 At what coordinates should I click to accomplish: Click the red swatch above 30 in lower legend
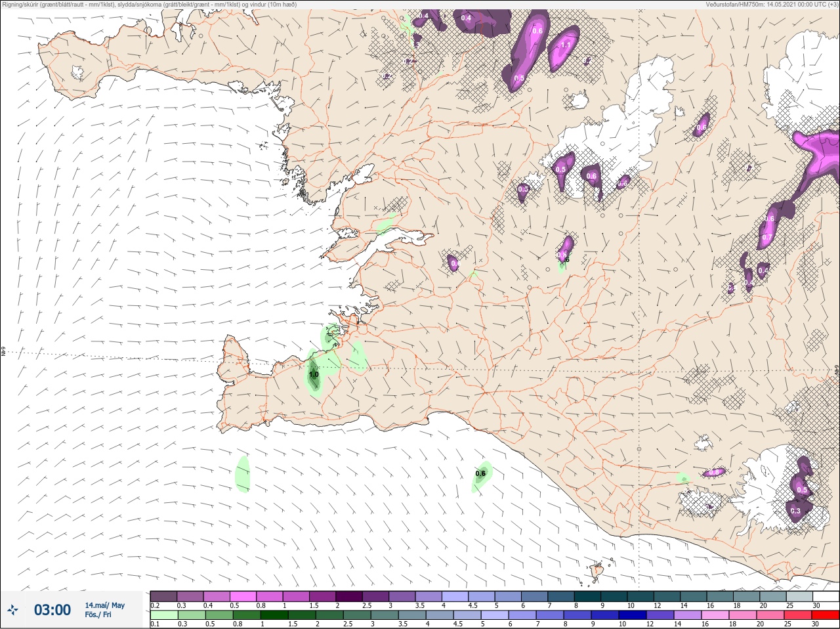(826, 615)
